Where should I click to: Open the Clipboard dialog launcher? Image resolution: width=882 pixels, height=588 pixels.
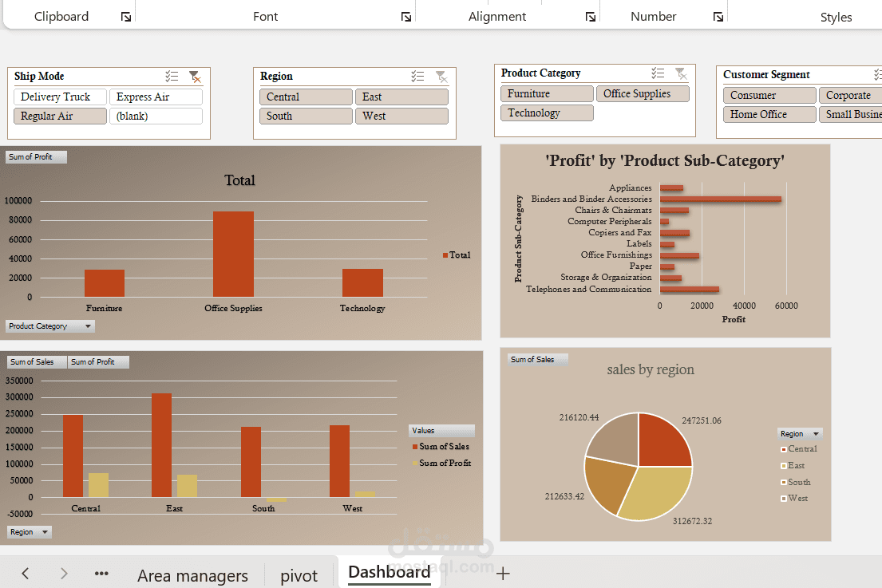[x=125, y=16]
